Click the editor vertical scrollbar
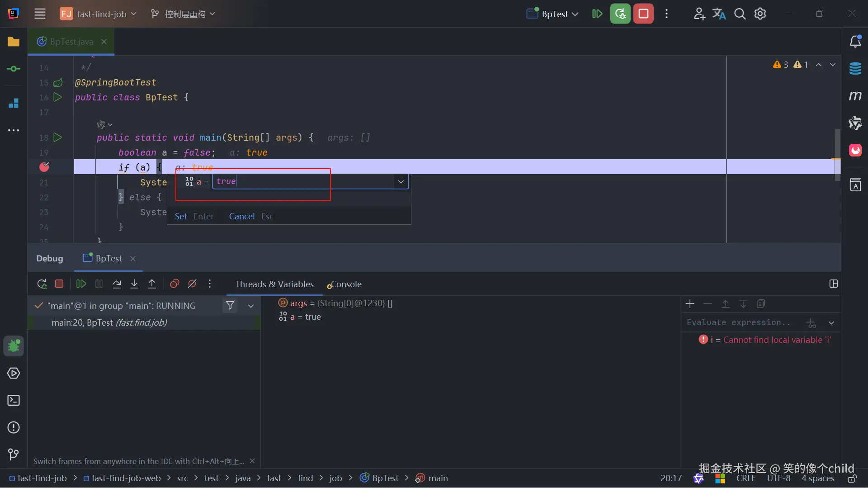Viewport: 868px width, 488px height. click(x=837, y=155)
